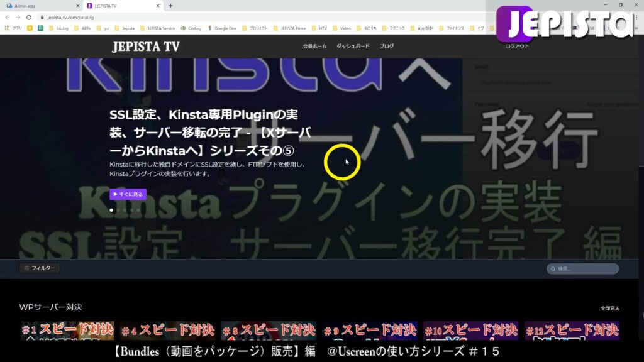Open the APPs bookmark folder

point(82,28)
